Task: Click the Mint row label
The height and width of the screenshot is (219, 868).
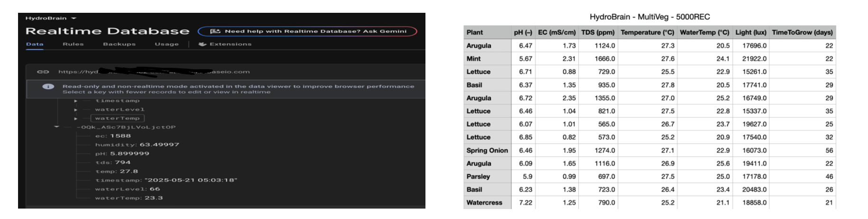Action: tap(473, 59)
